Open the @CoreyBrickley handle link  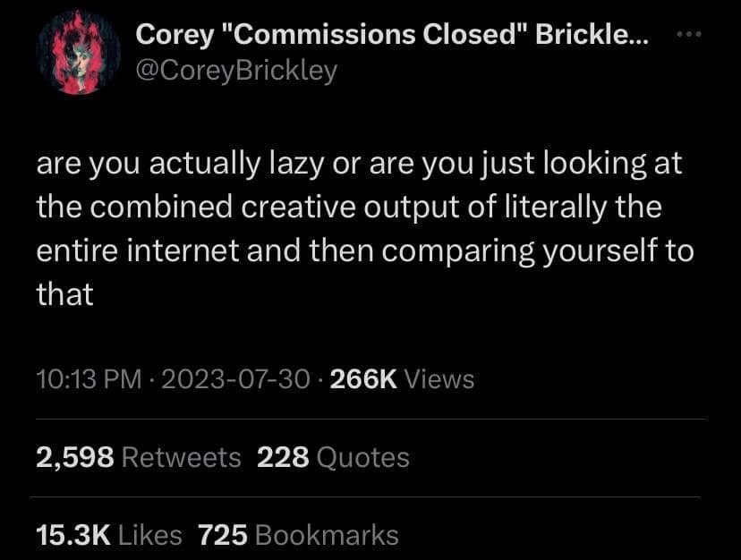[235, 70]
